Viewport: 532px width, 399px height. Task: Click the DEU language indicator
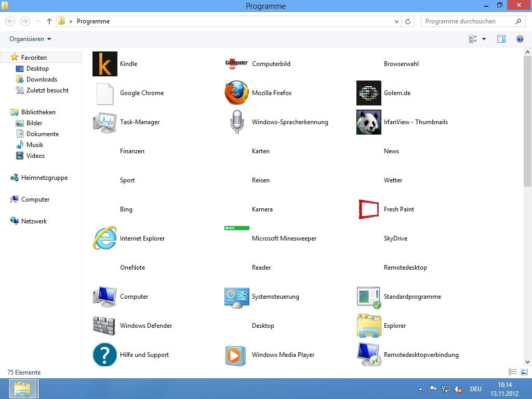point(476,389)
